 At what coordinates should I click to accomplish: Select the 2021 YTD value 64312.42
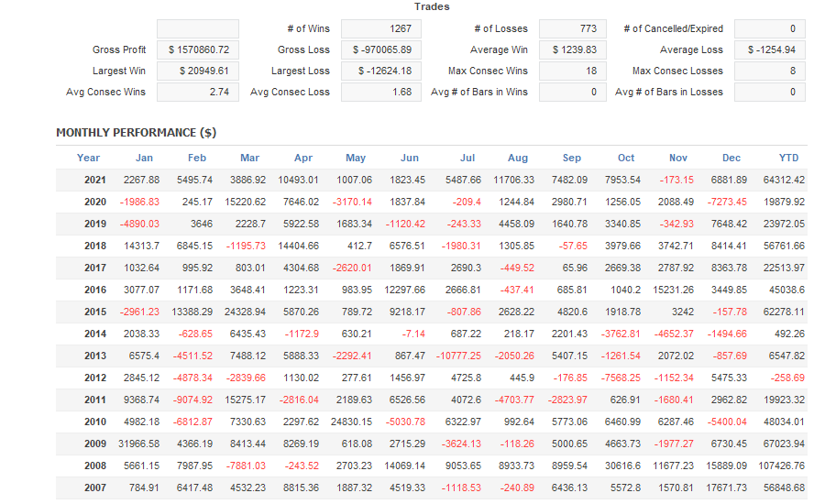pos(783,180)
